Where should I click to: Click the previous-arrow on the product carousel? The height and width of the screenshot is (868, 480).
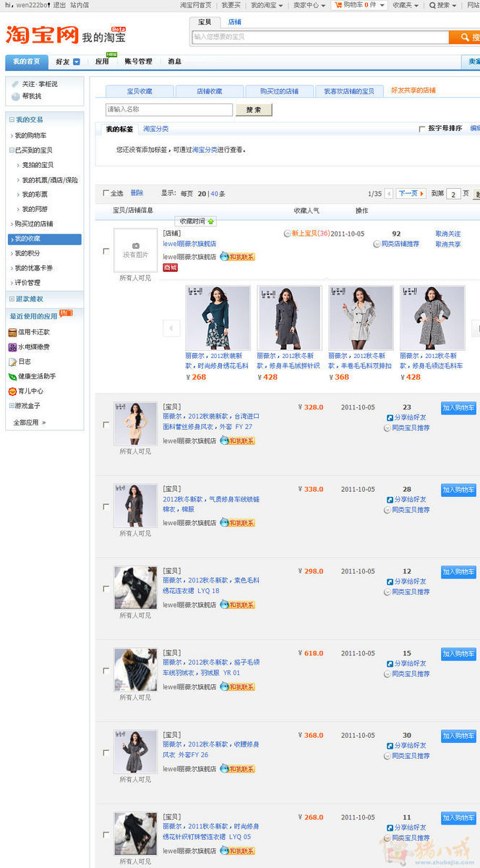point(171,328)
